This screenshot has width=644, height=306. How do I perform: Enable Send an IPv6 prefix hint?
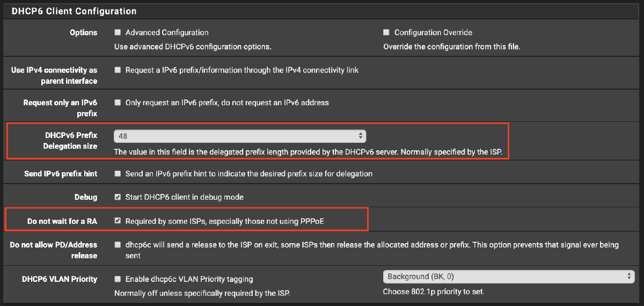tap(118, 174)
